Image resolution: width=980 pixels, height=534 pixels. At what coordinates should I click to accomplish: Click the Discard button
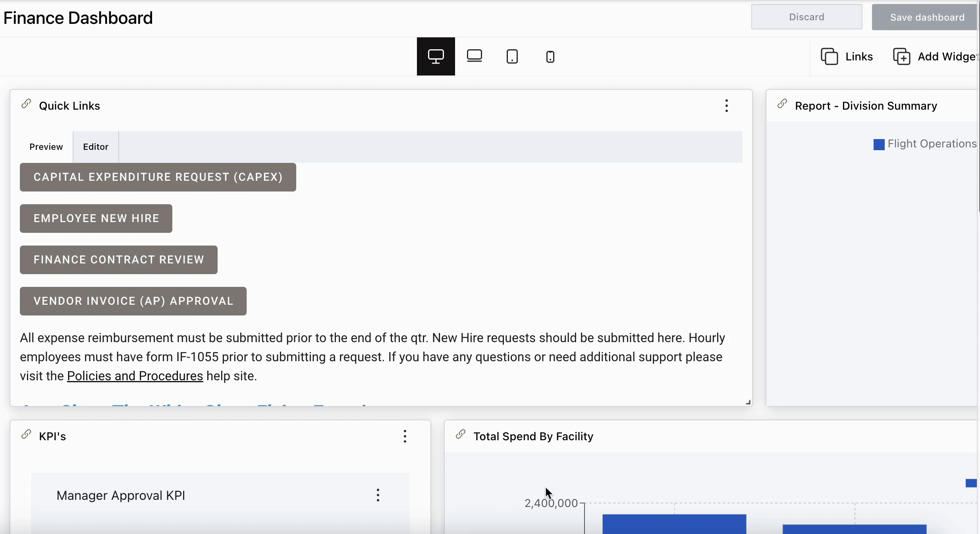806,17
